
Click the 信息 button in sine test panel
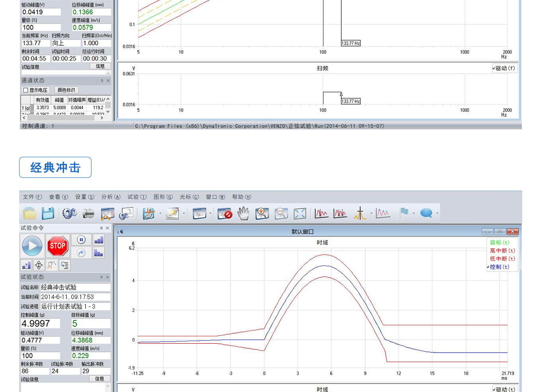[100, 66]
